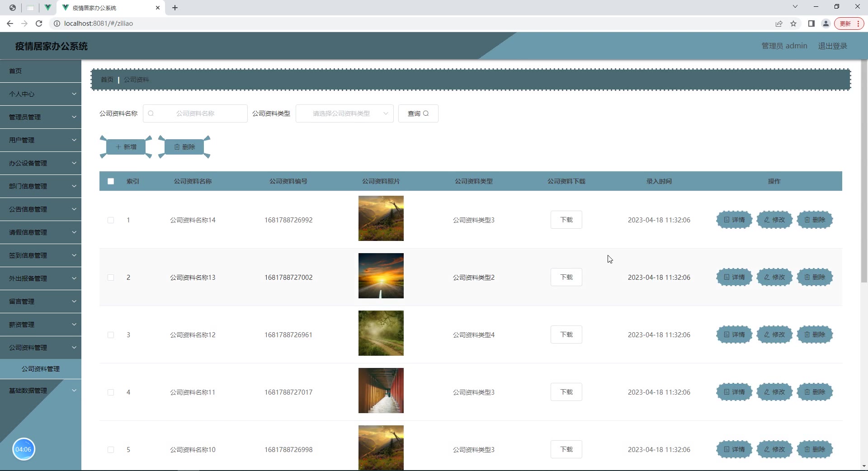Reload the page with the refresh icon
868x471 pixels.
(x=39, y=24)
